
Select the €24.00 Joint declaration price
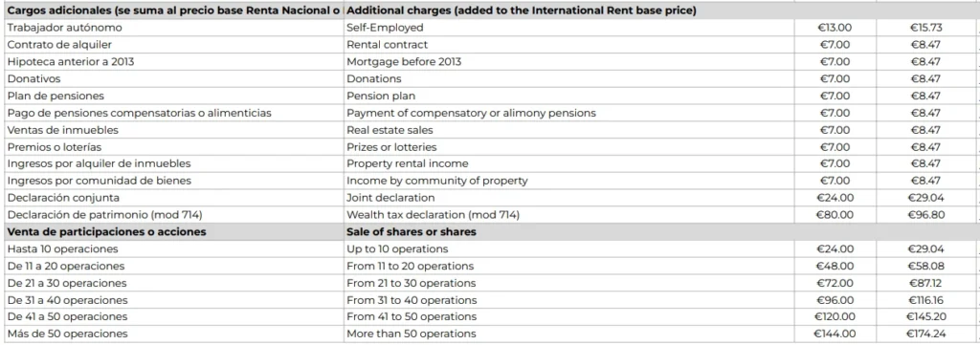[x=835, y=197]
